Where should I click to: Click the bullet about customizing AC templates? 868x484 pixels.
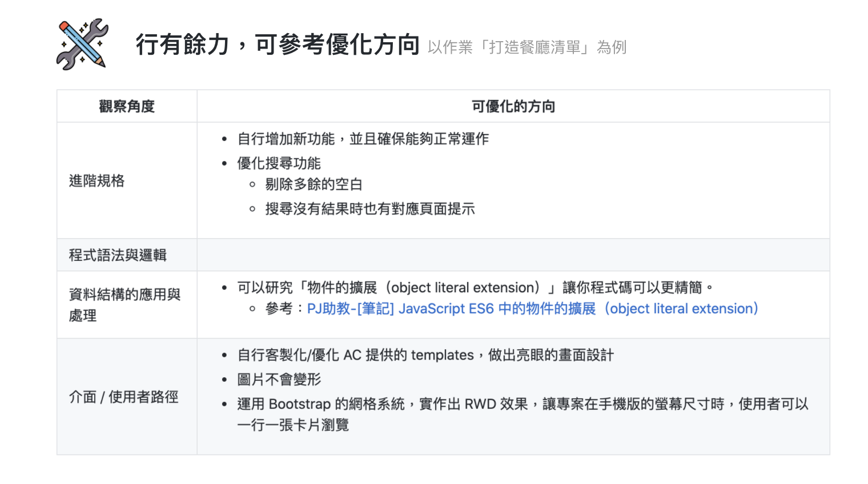(425, 355)
